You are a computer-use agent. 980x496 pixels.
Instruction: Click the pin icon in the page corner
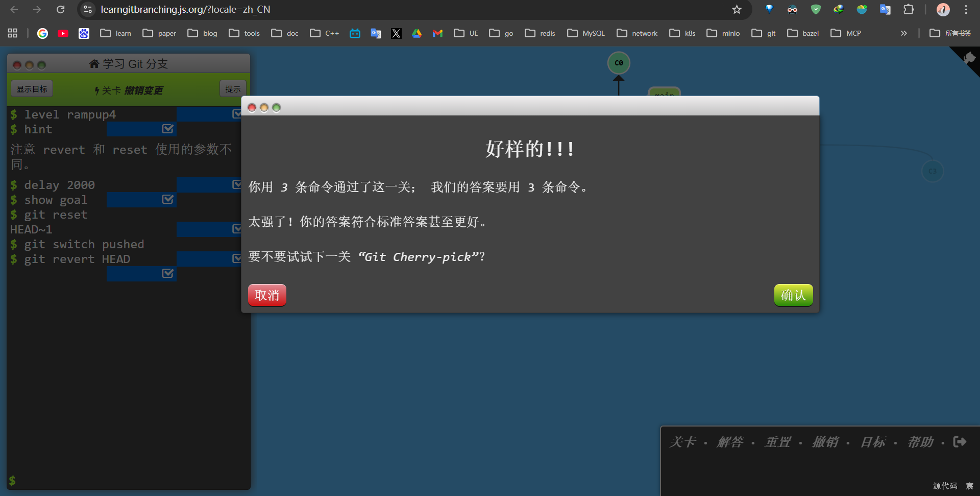click(969, 58)
